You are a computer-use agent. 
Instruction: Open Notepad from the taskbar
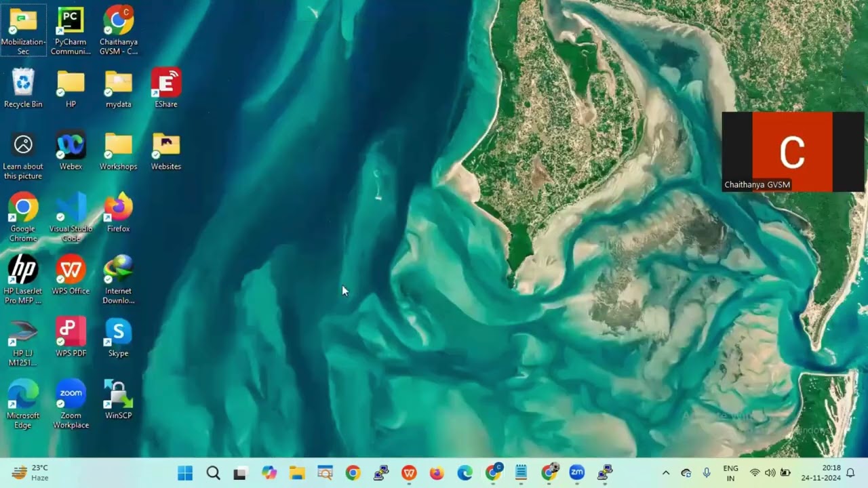coord(521,473)
